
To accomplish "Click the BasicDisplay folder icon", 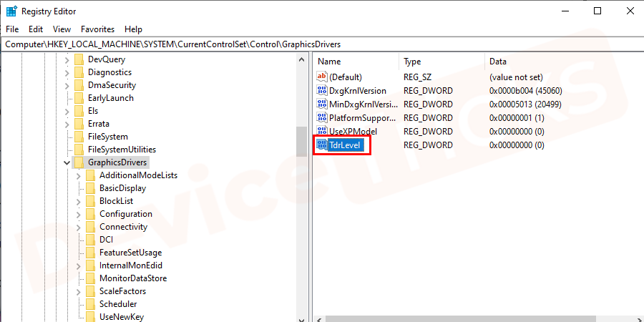I will (x=90, y=188).
